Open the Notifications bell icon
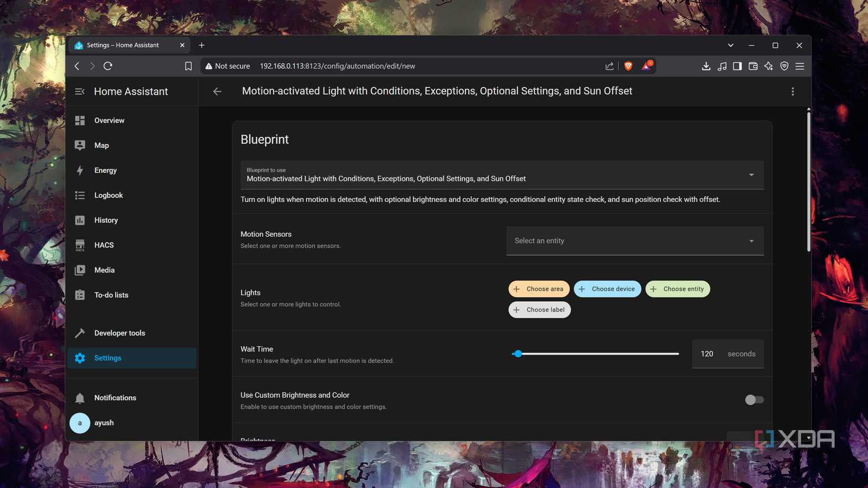 click(x=80, y=398)
